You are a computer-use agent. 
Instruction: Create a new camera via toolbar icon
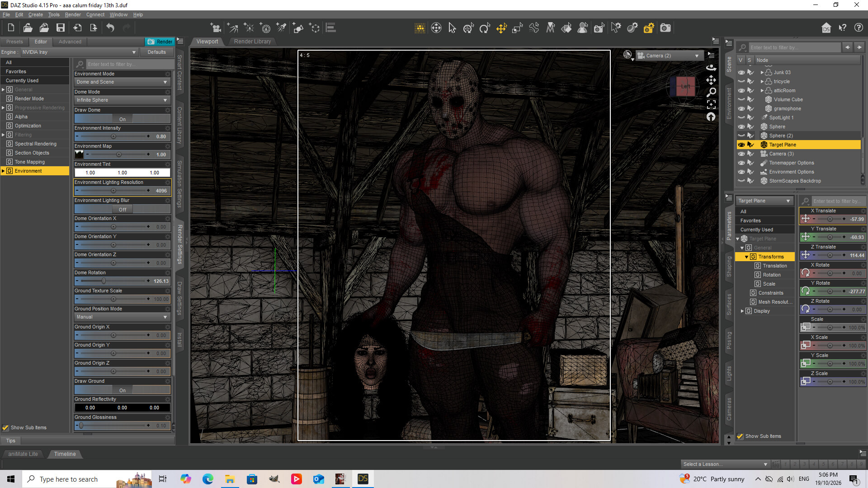point(216,28)
